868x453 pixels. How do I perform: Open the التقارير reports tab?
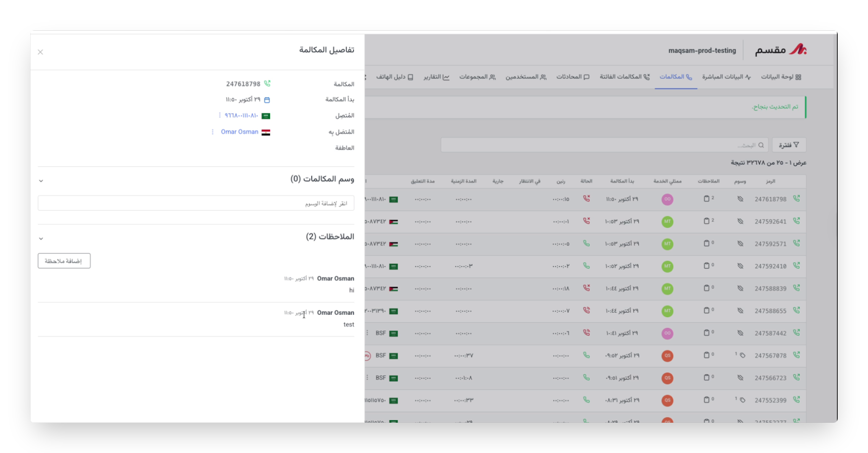(x=437, y=77)
